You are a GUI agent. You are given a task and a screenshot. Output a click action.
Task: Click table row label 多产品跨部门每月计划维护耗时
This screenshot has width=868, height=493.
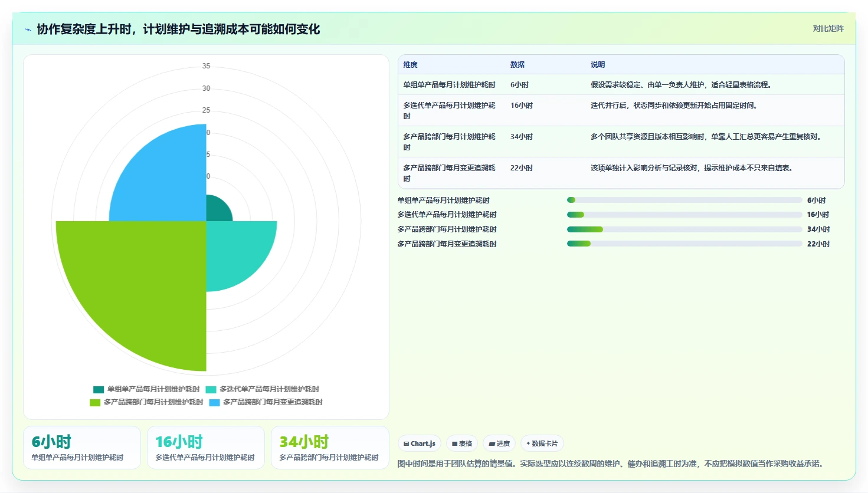tap(449, 142)
